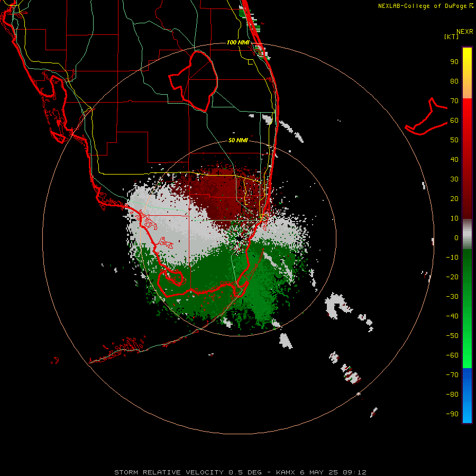476x476 pixels.
Task: Click the 50 value on the velocity scale
Action: [x=454, y=140]
